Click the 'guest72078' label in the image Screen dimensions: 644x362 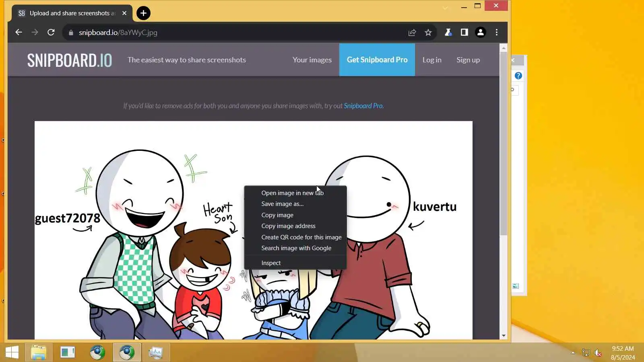click(67, 218)
